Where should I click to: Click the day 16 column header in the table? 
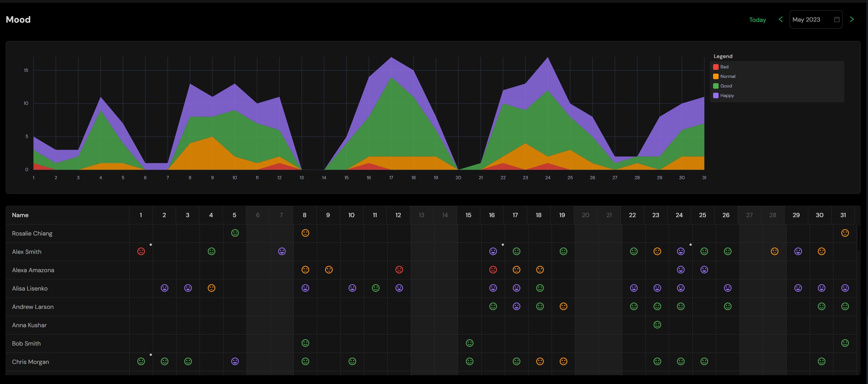(492, 215)
